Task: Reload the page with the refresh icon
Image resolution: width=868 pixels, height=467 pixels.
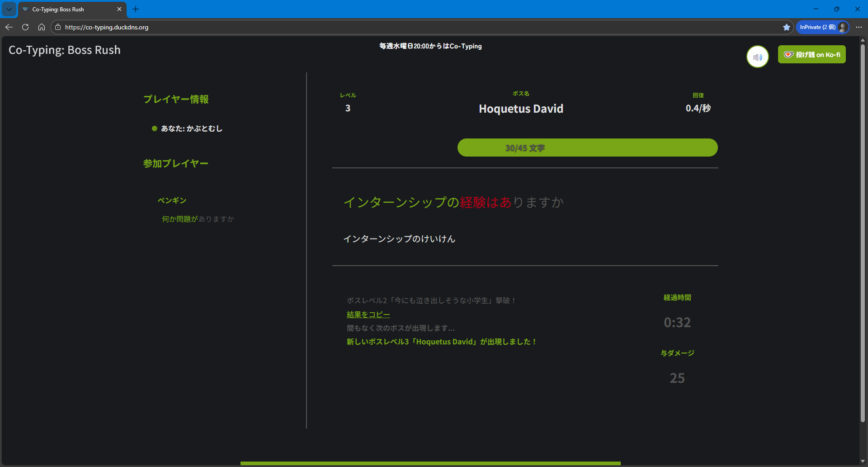Action: 25,27
